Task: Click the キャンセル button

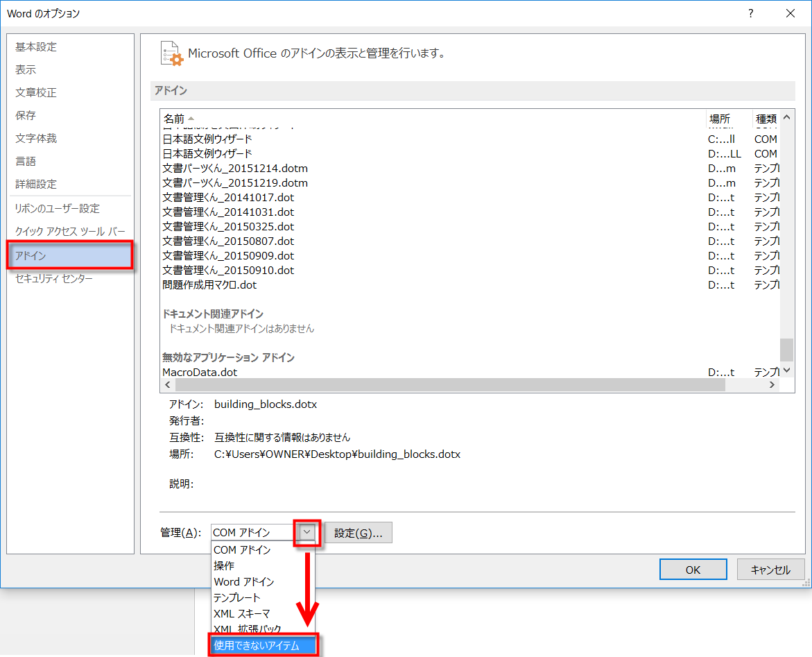Action: coord(770,570)
